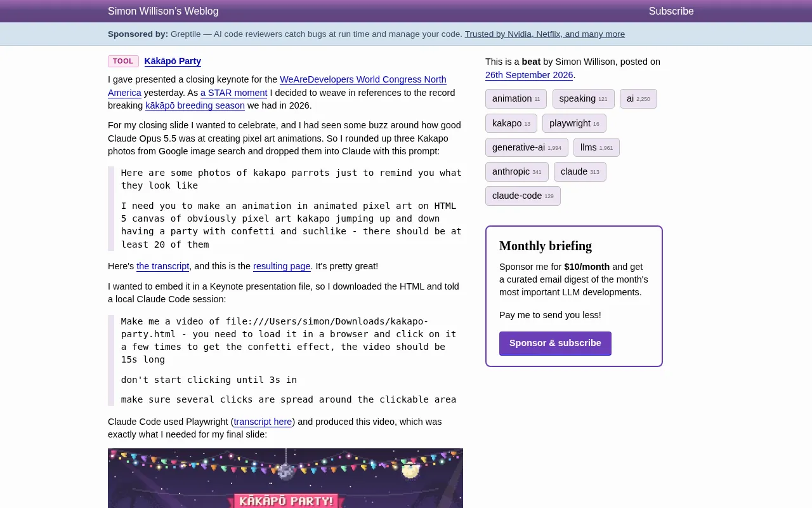Select the anthropic tag
812x508 pixels.
coord(517,171)
